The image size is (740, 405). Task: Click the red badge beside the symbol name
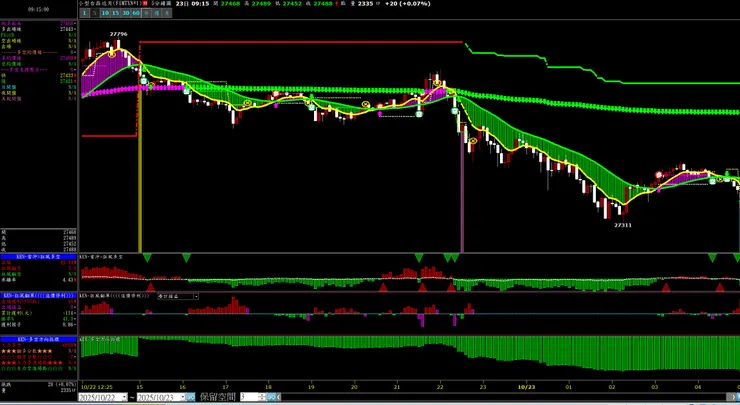[x=145, y=4]
